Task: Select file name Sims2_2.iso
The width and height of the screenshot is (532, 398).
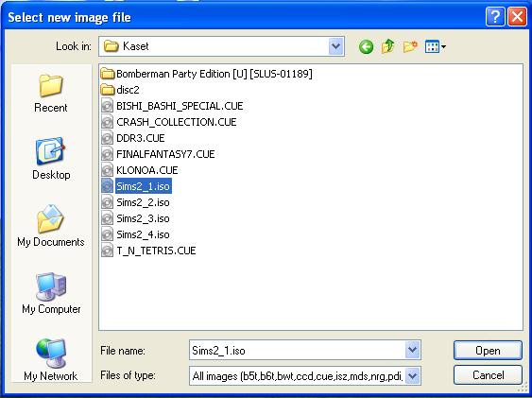Action: pyautogui.click(x=143, y=202)
